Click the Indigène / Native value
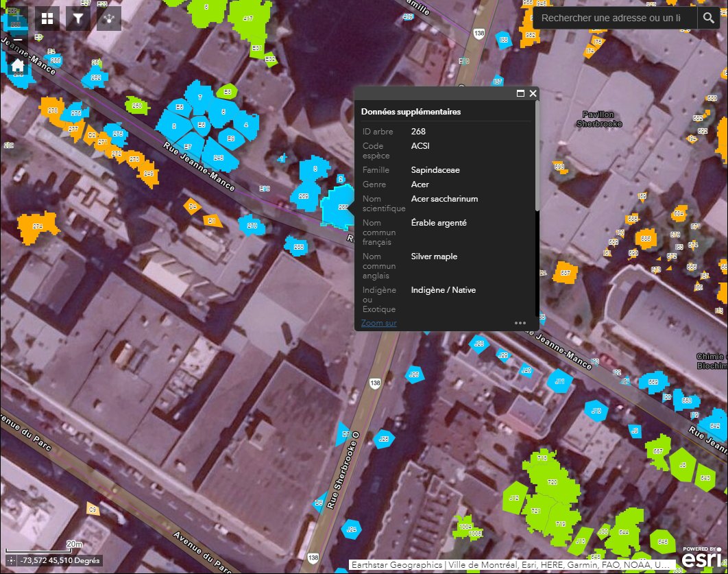 click(x=444, y=290)
